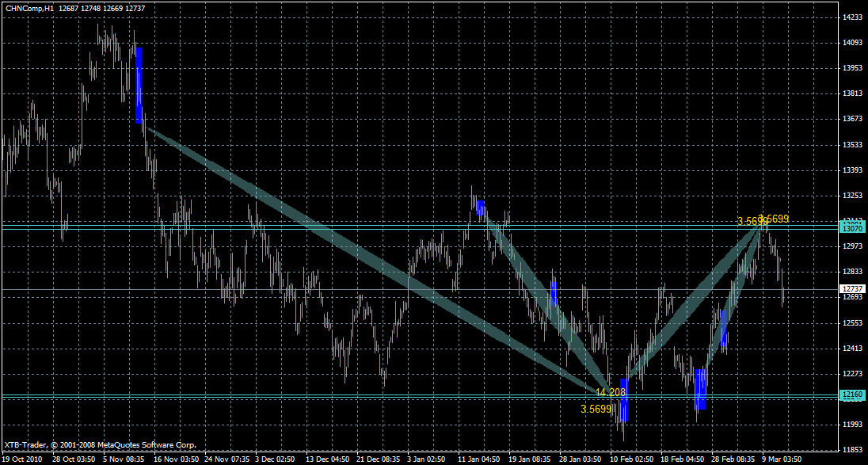Click the '16 Nov 03:50' date label
The width and height of the screenshot is (868, 465).
coord(176,459)
